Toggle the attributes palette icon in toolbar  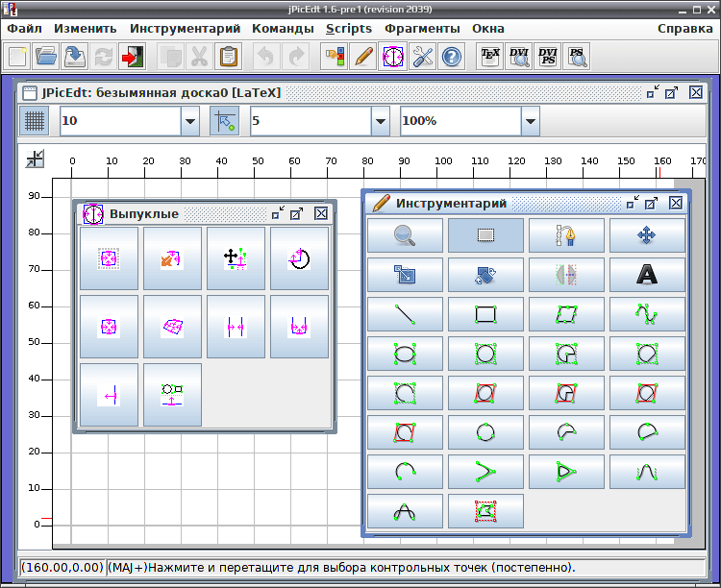pos(335,57)
